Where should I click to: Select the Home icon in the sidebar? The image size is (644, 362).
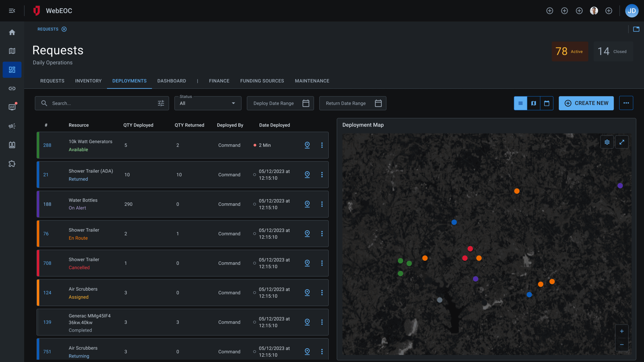[x=12, y=32]
